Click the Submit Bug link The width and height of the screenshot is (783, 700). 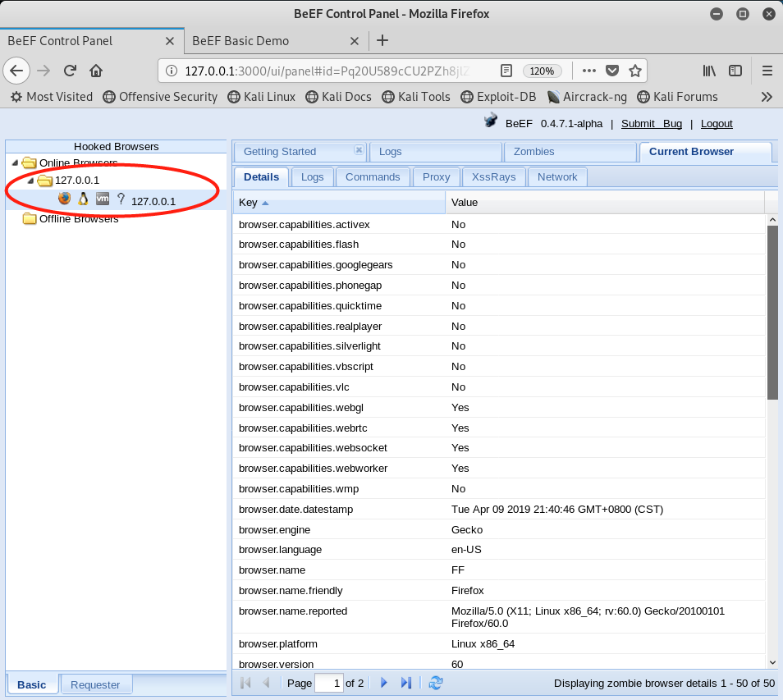point(651,124)
